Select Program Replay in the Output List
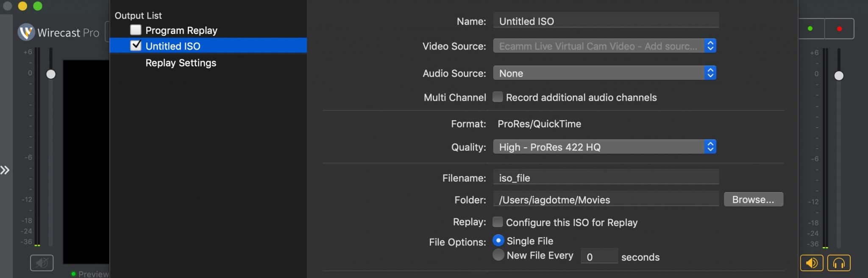This screenshot has height=278, width=868. (181, 30)
